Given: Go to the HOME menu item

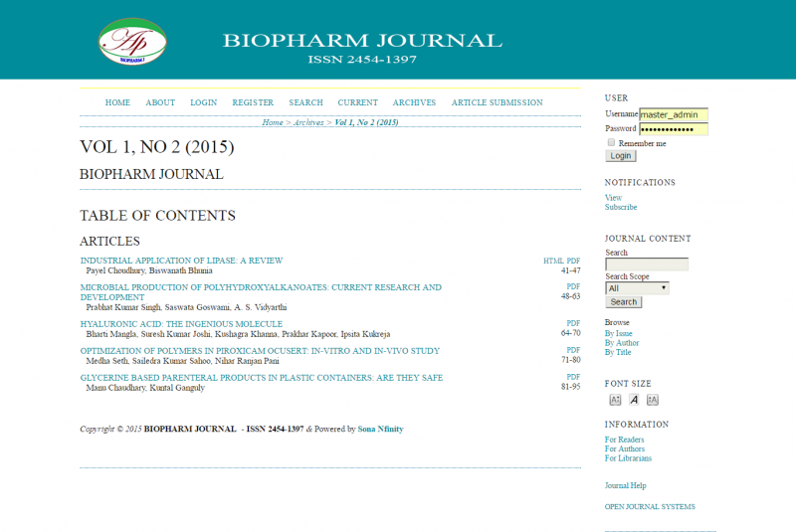Looking at the screenshot, I should pyautogui.click(x=117, y=102).
